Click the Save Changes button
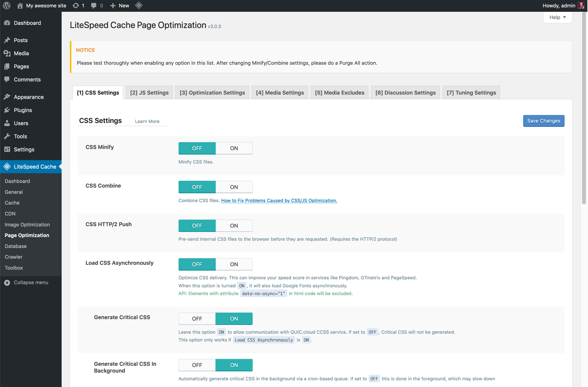The width and height of the screenshot is (588, 387). [x=543, y=121]
